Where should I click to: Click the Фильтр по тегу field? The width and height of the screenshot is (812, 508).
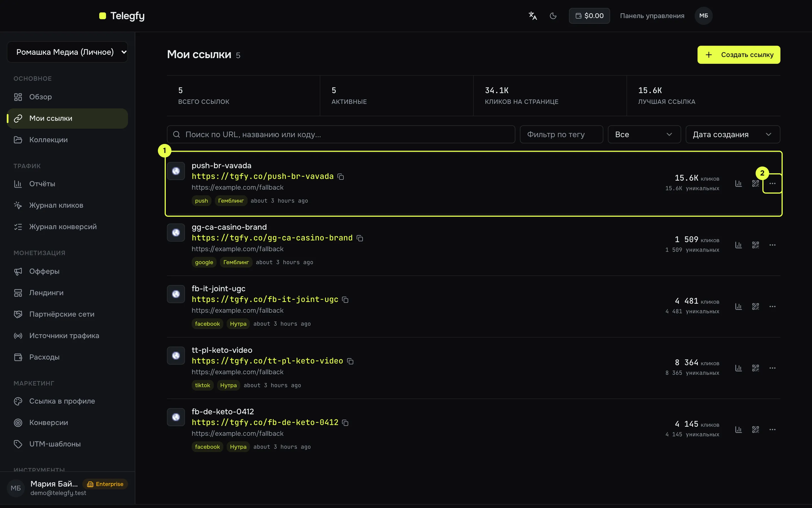561,134
